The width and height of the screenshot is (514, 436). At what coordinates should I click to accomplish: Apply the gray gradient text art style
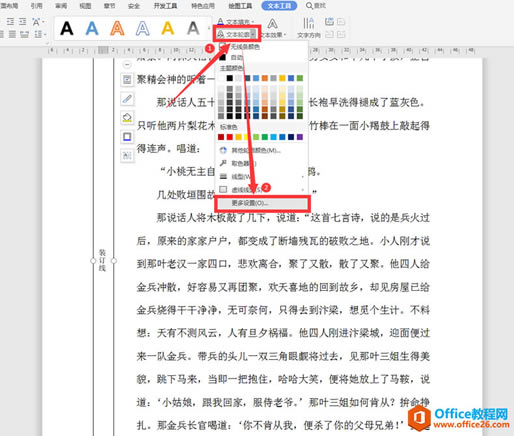[193, 29]
